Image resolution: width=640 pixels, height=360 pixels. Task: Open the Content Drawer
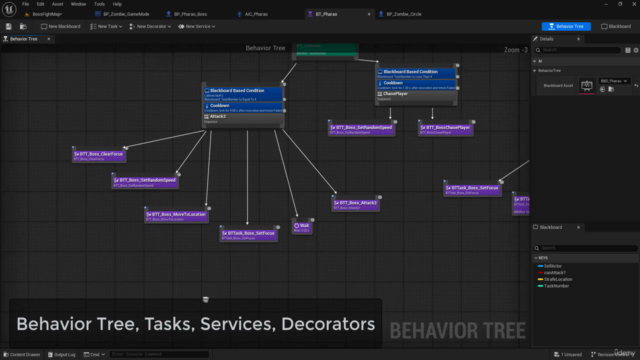pos(22,355)
